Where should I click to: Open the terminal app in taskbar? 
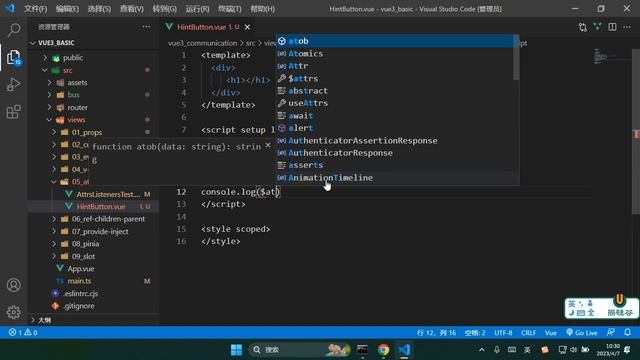coord(362,350)
